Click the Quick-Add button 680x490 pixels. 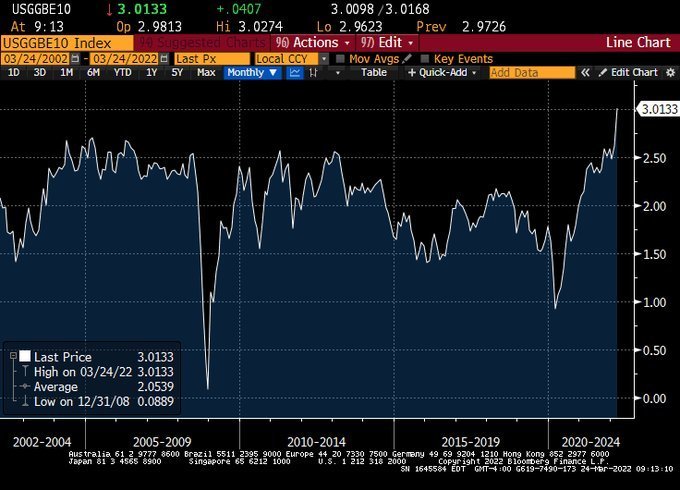[442, 72]
